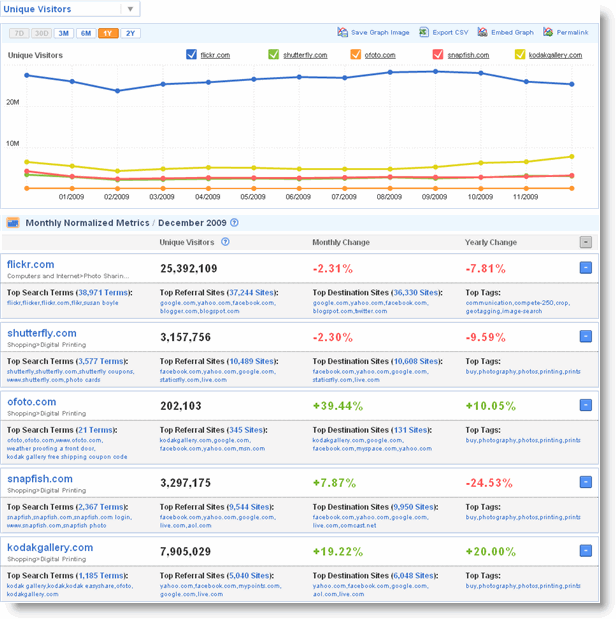Click snapfish.com legend label link
616x619 pixels.
(468, 55)
